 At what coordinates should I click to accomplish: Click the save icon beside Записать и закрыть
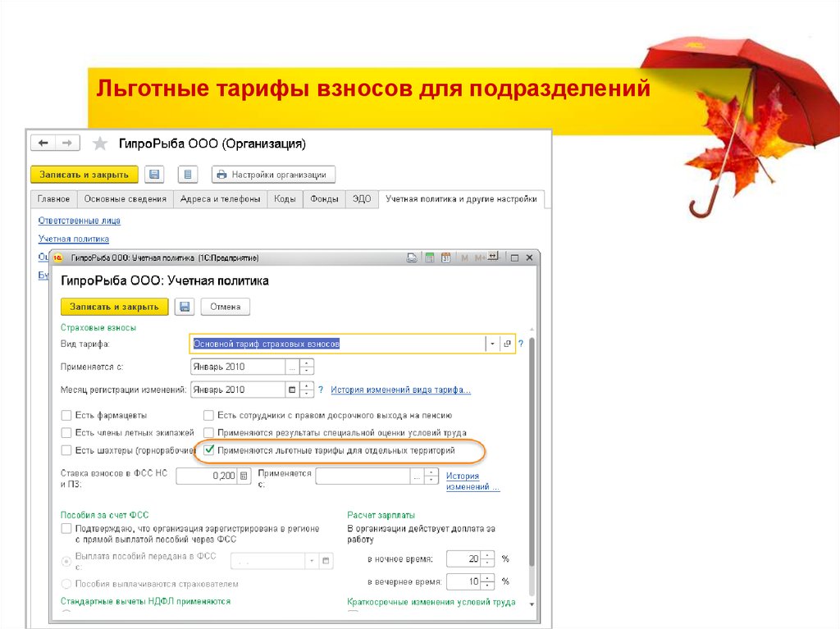155,174
